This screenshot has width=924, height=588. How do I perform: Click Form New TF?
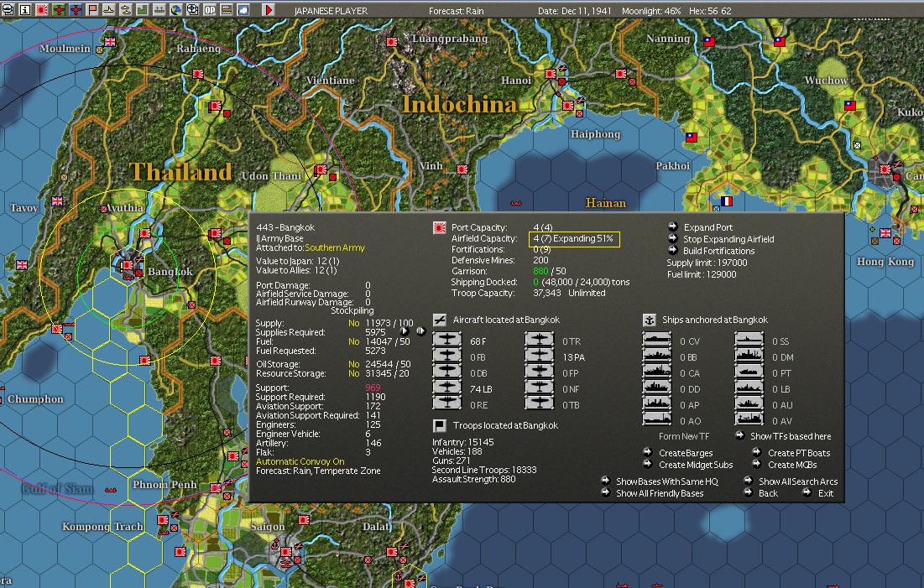684,436
